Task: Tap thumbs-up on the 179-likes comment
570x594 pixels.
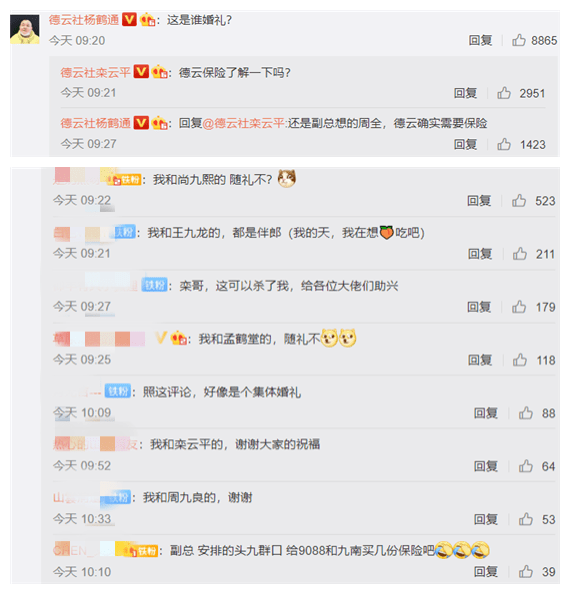Action: tap(519, 307)
